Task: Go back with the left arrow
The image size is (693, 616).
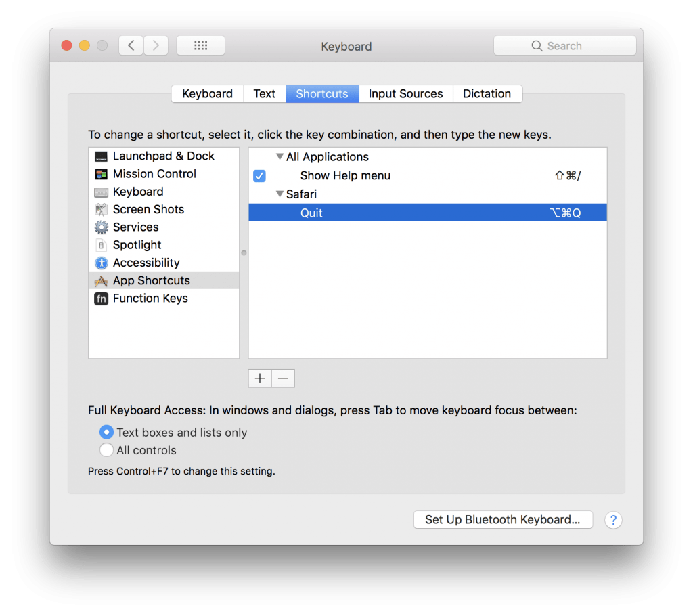Action: pos(131,45)
